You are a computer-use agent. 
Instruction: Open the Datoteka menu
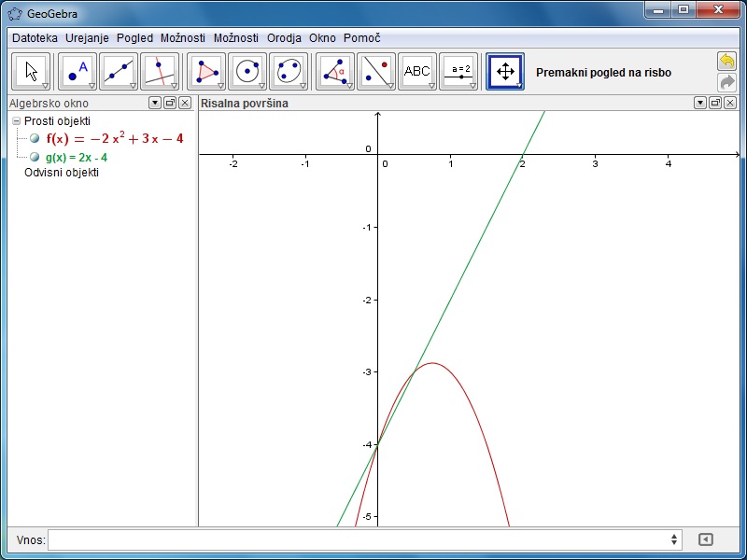pyautogui.click(x=35, y=38)
